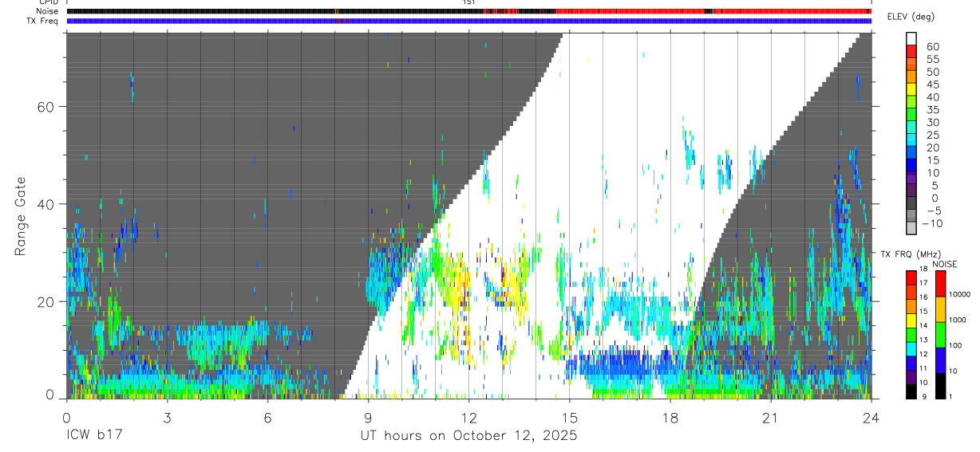This screenshot has width=980, height=452.
Task: Click x-axis tick label '12'
Action: click(x=468, y=417)
